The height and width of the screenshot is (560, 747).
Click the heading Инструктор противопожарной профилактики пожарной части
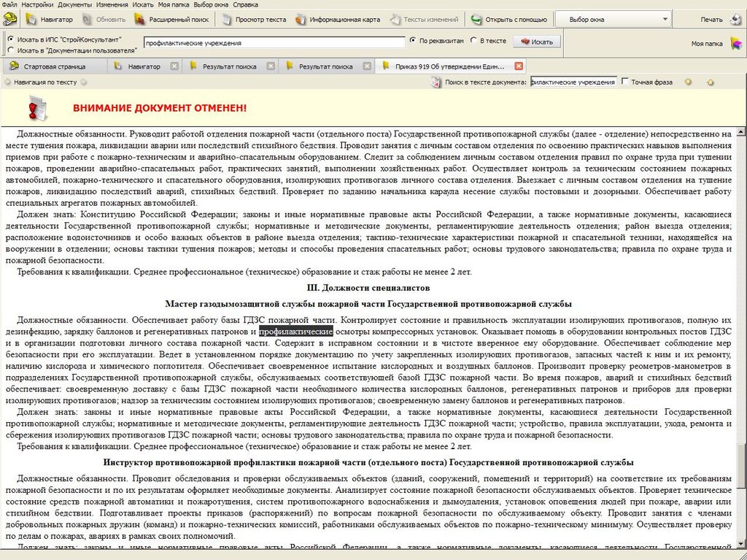point(368,462)
